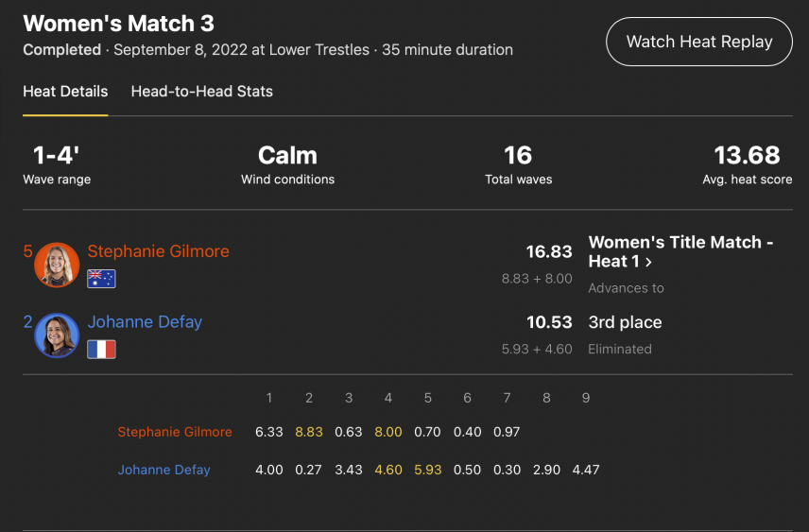Click Johanne Defay name in score table
This screenshot has height=532, width=809.
coord(164,470)
